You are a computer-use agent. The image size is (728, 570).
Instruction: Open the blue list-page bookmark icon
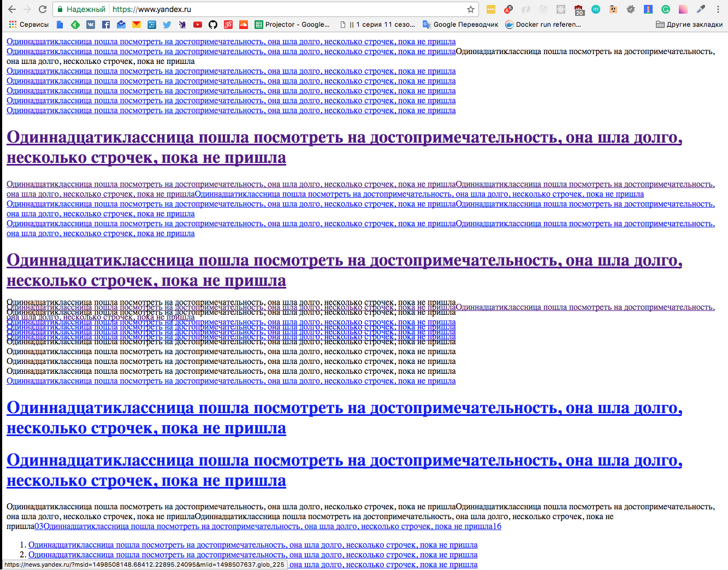152,25
